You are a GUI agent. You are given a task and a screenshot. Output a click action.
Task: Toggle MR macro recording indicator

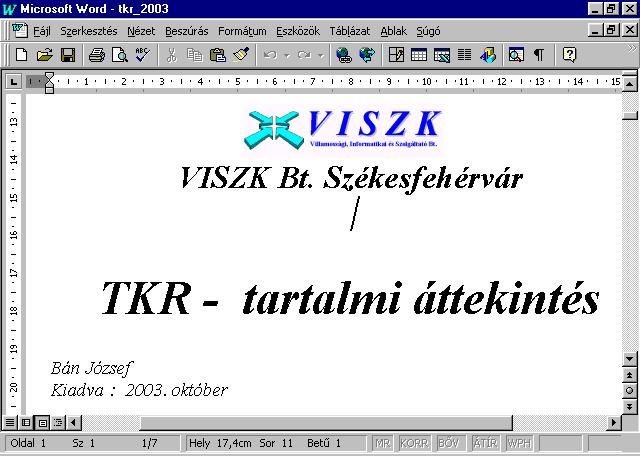coord(382,443)
